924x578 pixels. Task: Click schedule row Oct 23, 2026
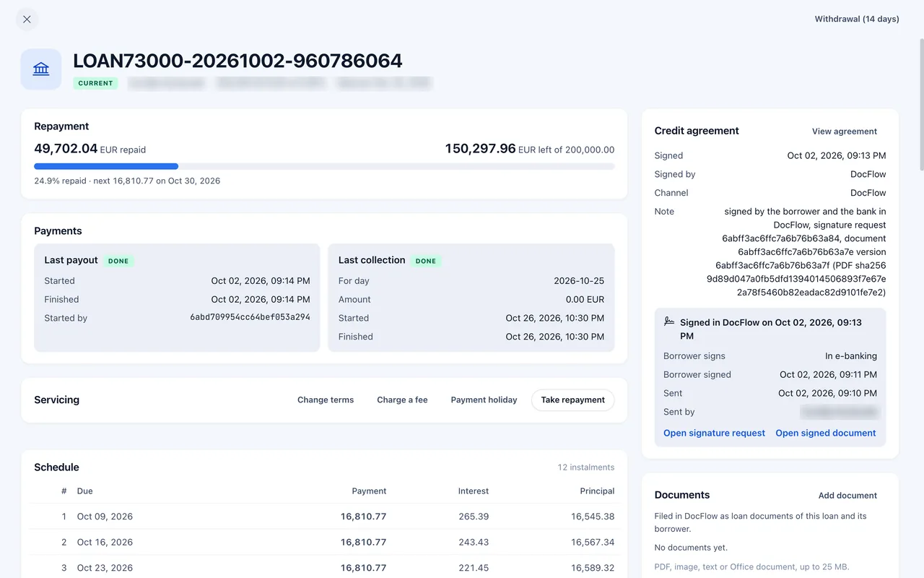point(324,568)
